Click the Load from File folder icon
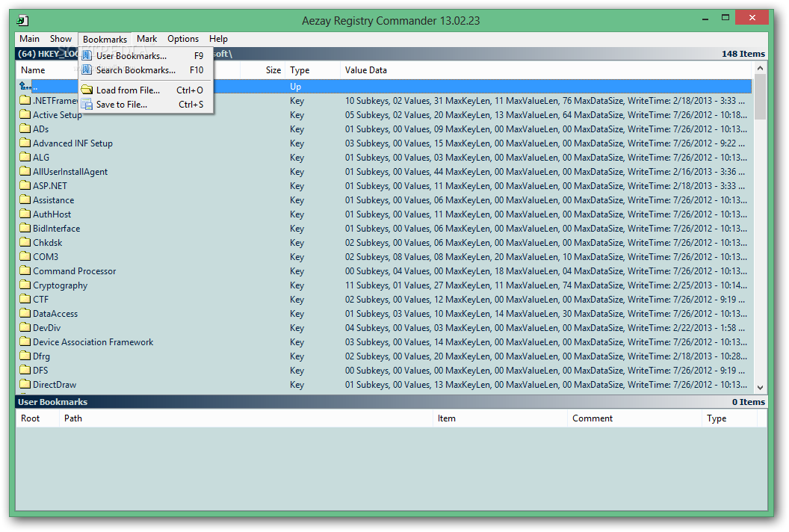 click(87, 90)
